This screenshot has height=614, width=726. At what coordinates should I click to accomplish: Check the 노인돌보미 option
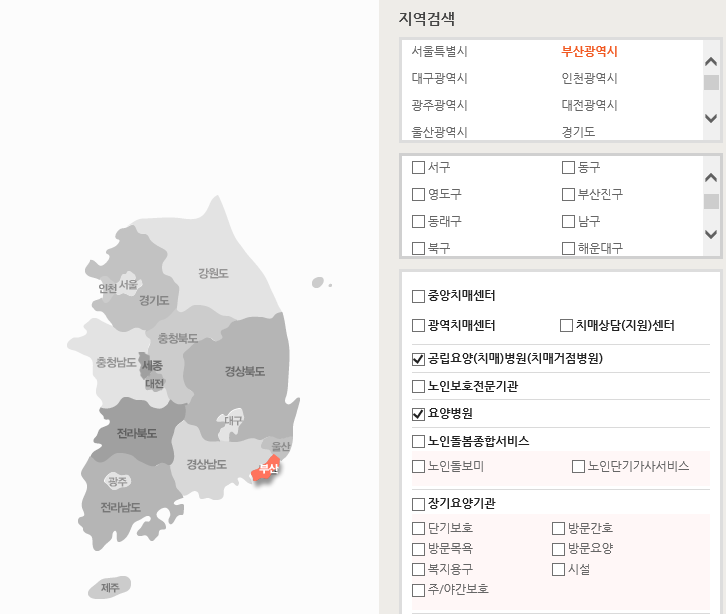[x=418, y=466]
